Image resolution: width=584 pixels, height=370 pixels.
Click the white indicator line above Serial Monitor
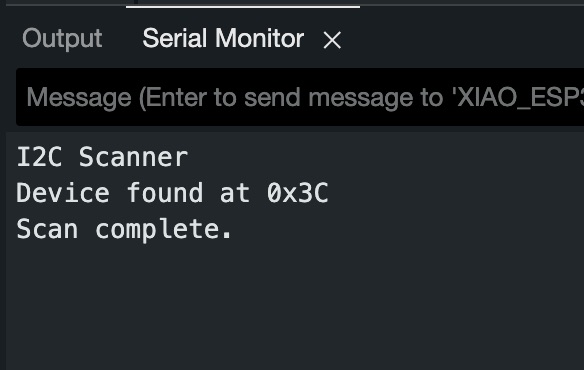243,6
